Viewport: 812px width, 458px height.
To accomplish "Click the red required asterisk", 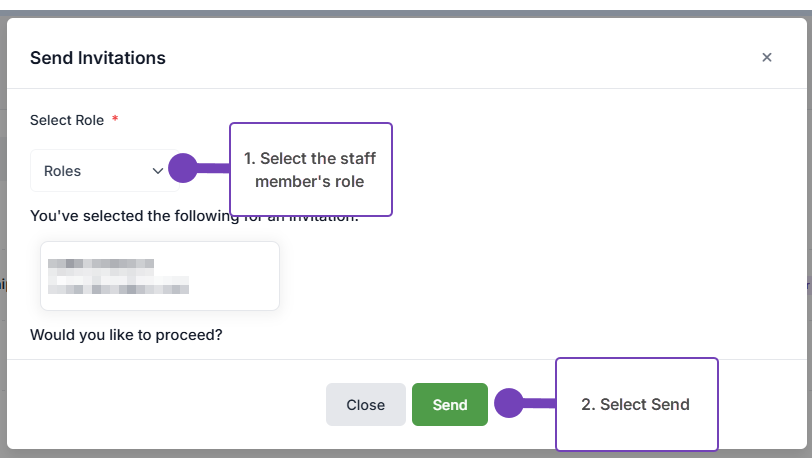I will [x=115, y=120].
